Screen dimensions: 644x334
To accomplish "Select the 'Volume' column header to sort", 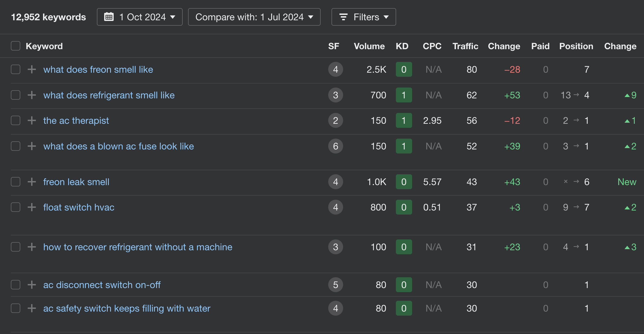I will (369, 46).
